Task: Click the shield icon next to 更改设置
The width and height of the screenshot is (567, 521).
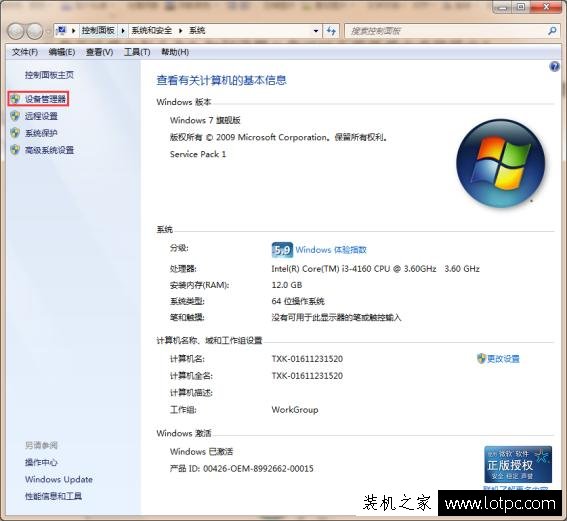Action: (481, 358)
